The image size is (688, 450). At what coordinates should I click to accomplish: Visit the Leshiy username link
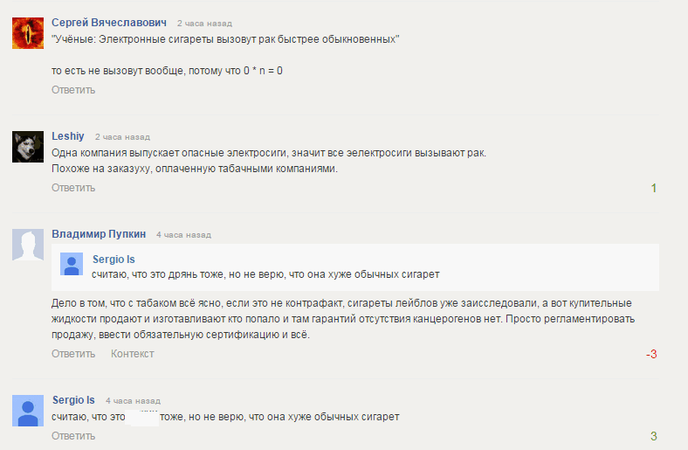coord(68,136)
